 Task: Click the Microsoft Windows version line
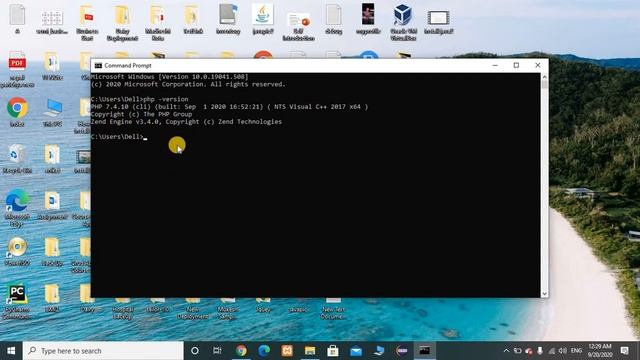pos(169,77)
